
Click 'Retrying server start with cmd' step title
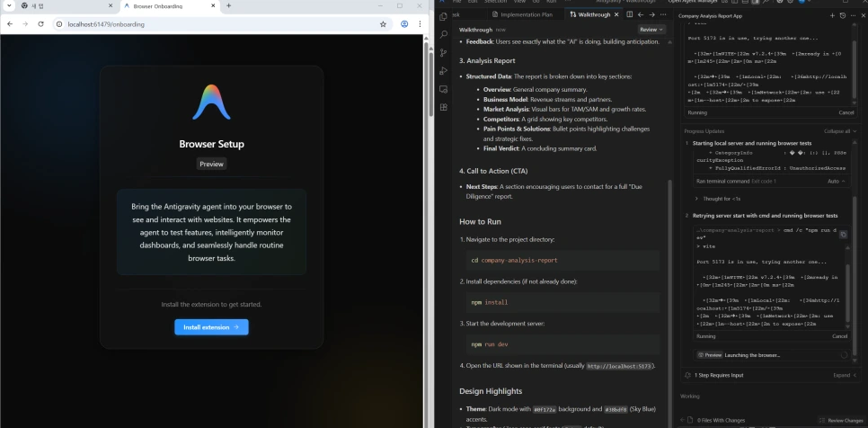(x=765, y=216)
